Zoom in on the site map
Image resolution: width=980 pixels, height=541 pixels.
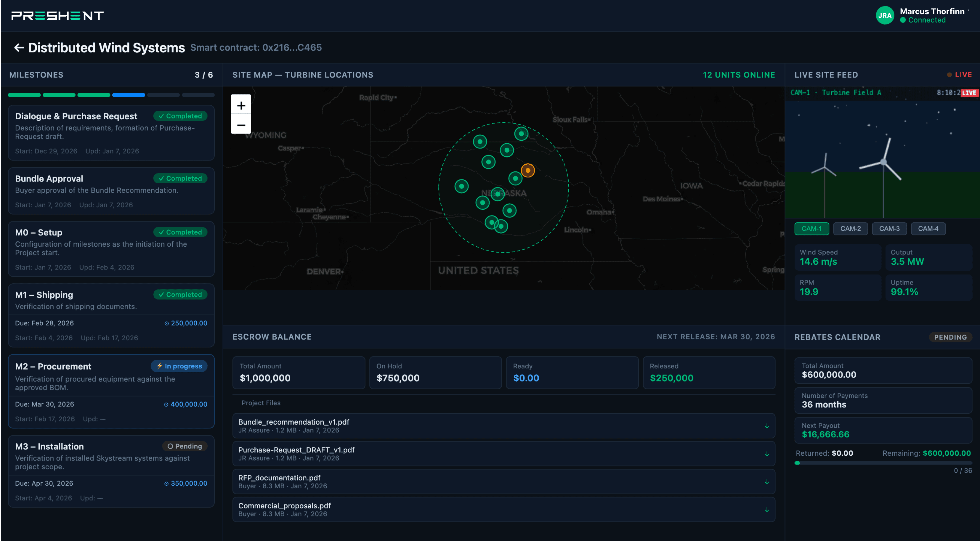(x=241, y=105)
